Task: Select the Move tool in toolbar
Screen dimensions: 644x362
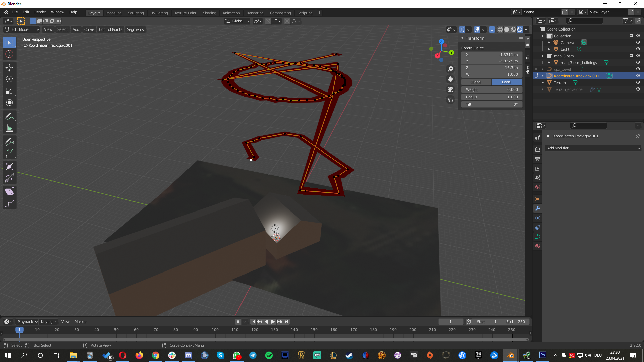Action: pyautogui.click(x=9, y=67)
